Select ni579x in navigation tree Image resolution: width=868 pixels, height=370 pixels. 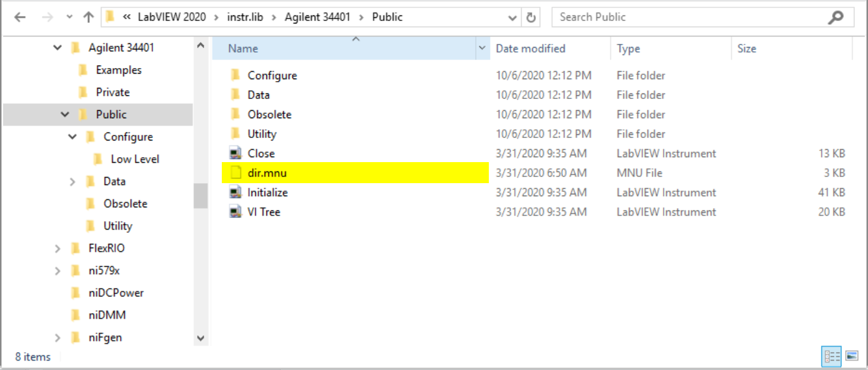point(104,270)
